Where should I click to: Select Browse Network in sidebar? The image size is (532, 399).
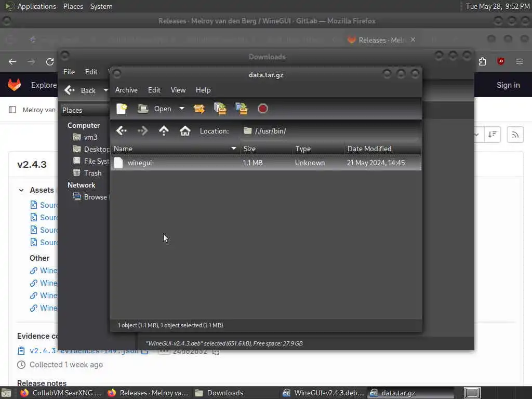point(90,197)
